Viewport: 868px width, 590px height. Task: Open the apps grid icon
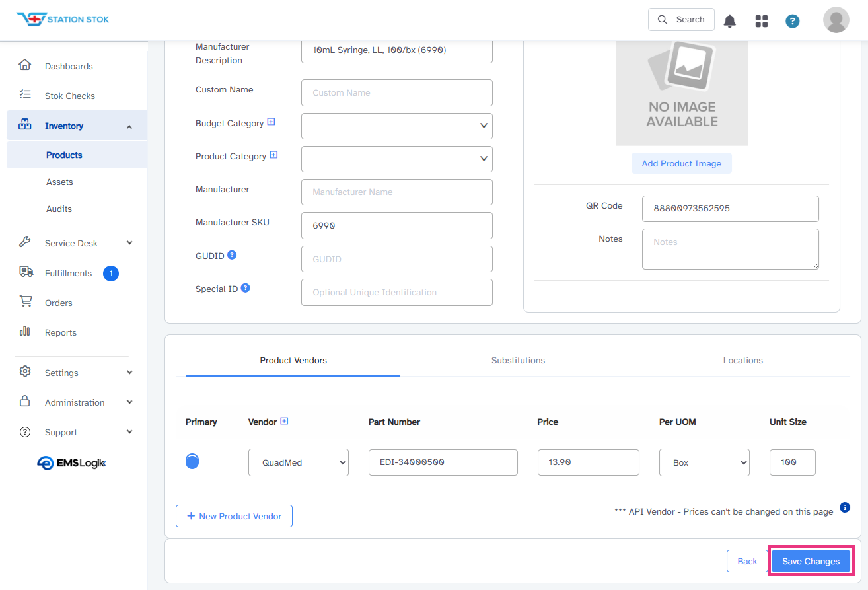point(762,21)
